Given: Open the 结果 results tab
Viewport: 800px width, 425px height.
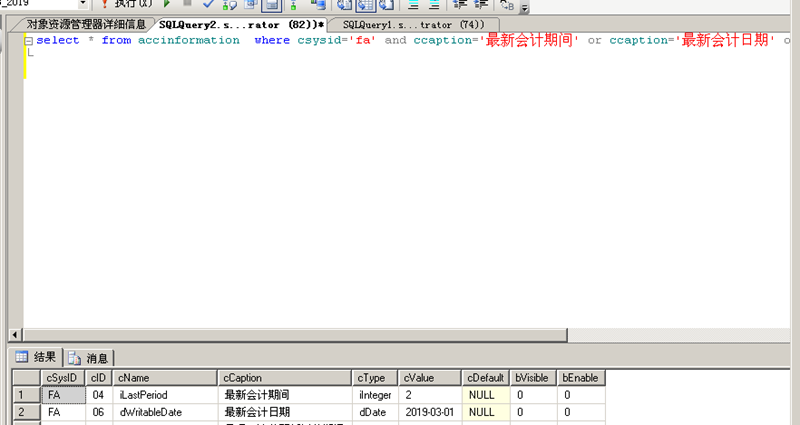Looking at the screenshot, I should (x=36, y=357).
